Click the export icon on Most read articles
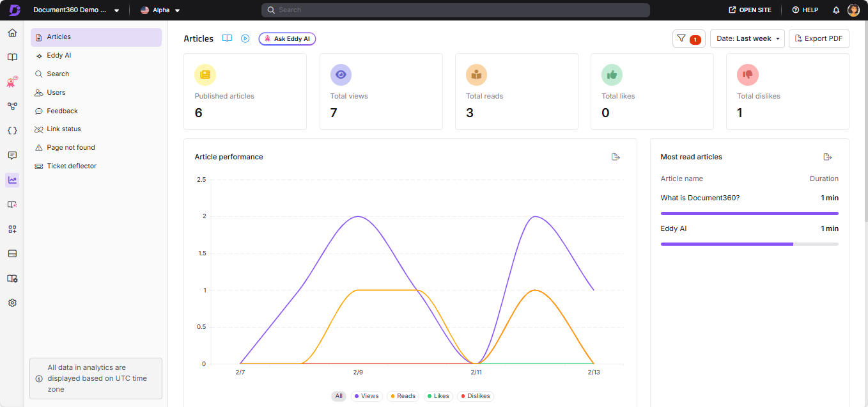The height and width of the screenshot is (407, 868). [x=828, y=156]
